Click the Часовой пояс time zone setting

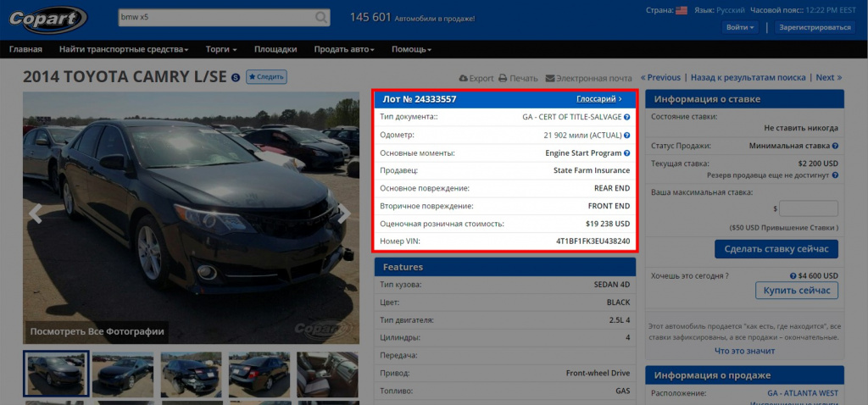point(804,10)
